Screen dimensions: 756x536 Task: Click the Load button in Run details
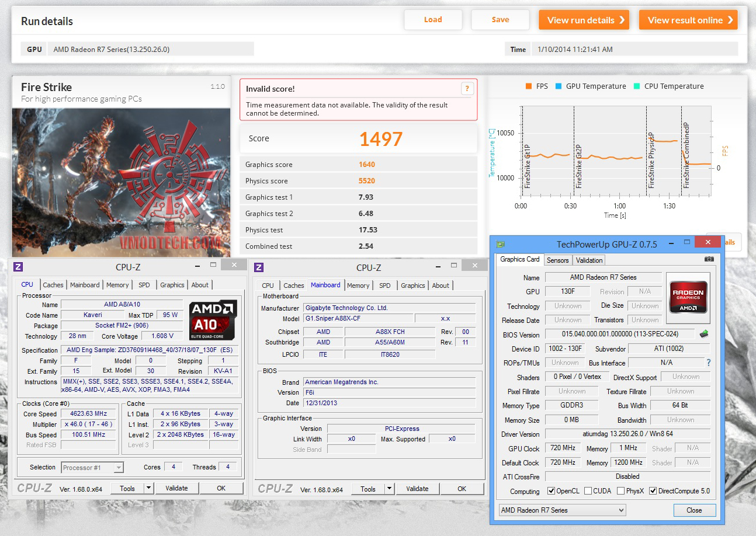(x=433, y=20)
